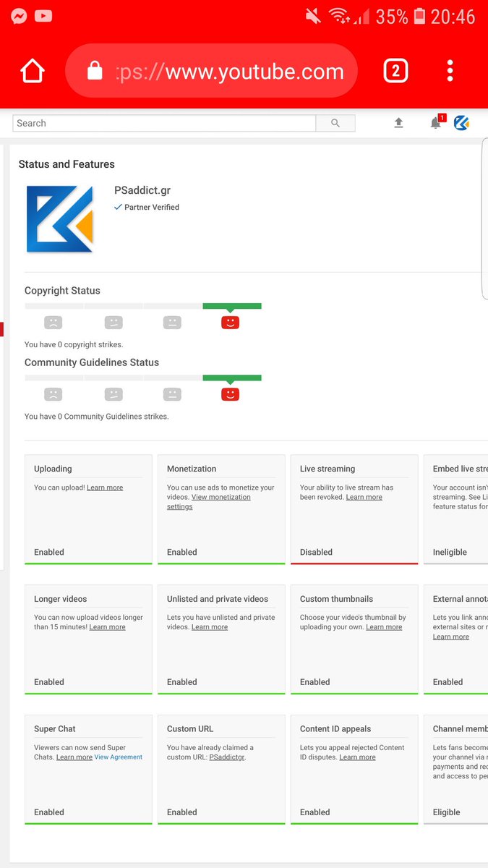Tap the muted sound icon in status bar
Viewport: 488px width, 868px height.
(x=313, y=16)
